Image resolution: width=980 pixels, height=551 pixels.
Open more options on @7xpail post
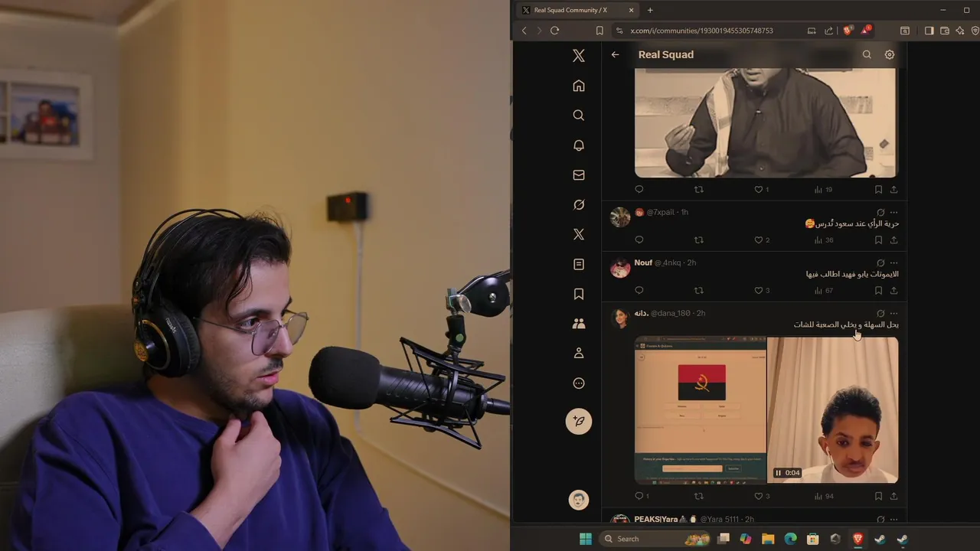pyautogui.click(x=893, y=212)
